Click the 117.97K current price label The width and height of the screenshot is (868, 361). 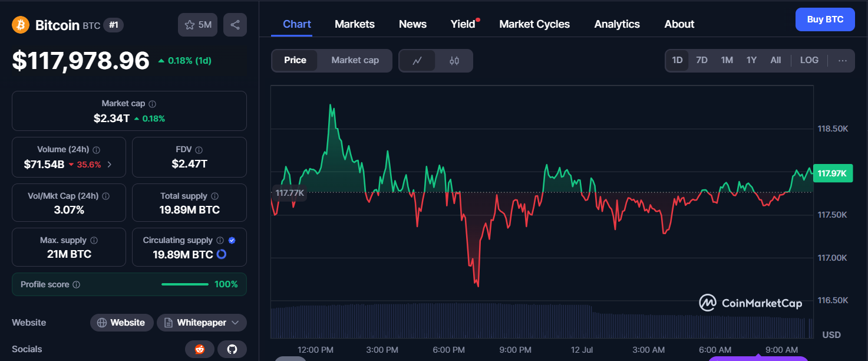click(833, 173)
